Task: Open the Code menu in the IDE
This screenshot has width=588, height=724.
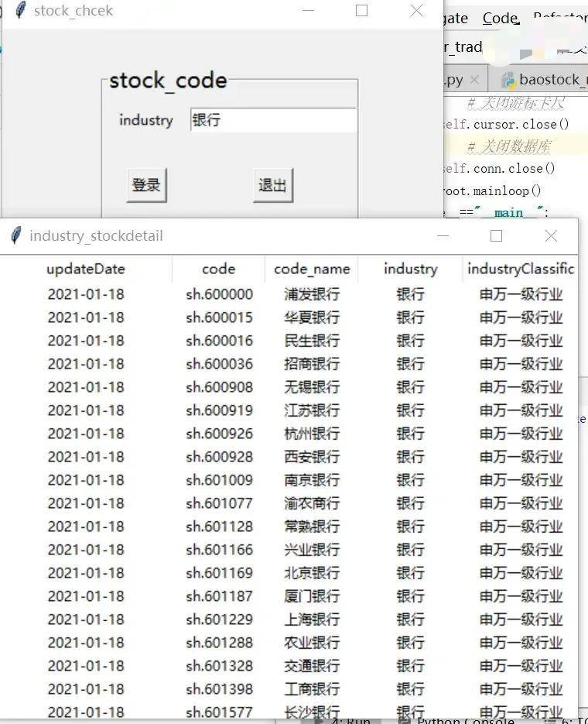Action: click(501, 18)
